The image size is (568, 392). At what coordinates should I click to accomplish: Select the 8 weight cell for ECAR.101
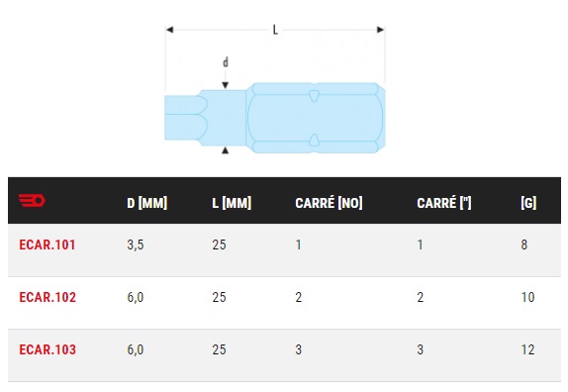click(x=524, y=245)
